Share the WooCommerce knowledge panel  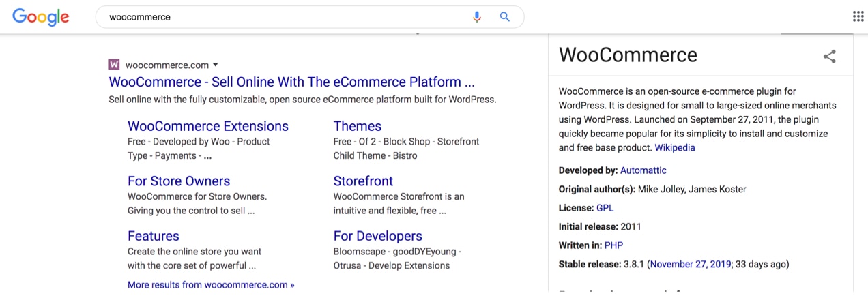point(829,57)
